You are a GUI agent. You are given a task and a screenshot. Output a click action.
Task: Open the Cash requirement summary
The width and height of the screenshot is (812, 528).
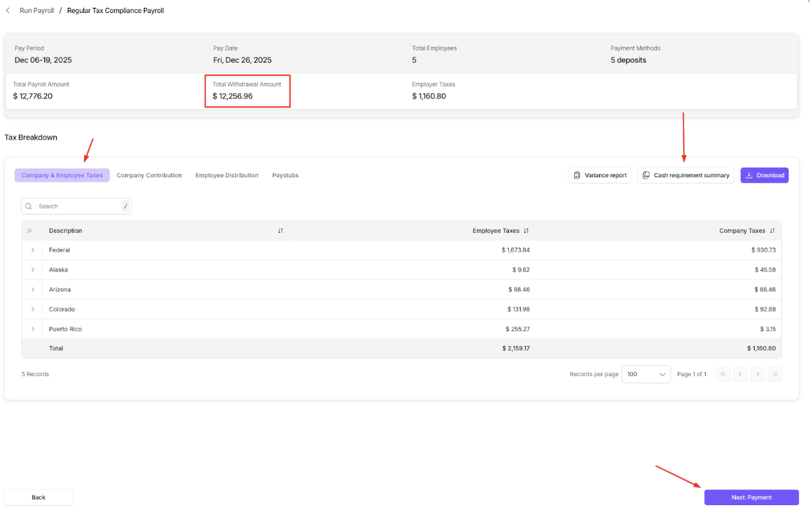click(x=685, y=175)
